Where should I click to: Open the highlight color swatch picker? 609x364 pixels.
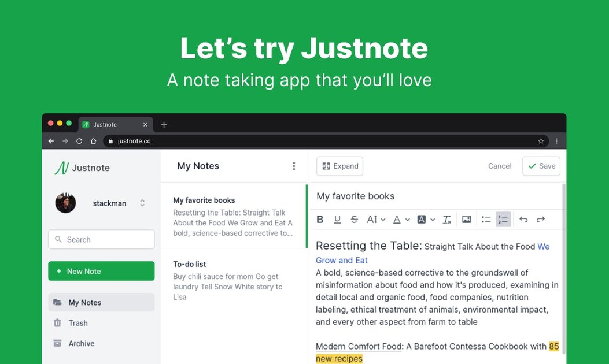click(424, 219)
